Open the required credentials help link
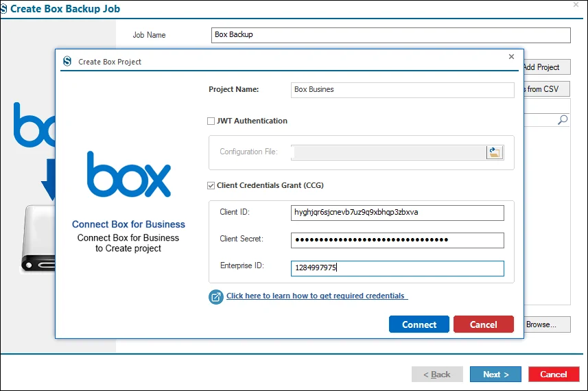Image resolution: width=588 pixels, height=391 pixels. pos(316,296)
